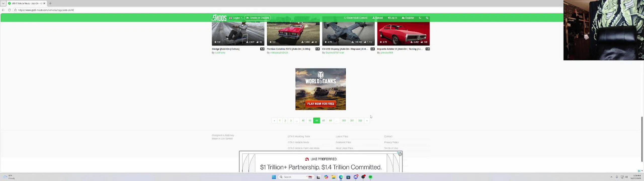Open Contact footer link
The width and height of the screenshot is (644, 181).
coord(388,137)
